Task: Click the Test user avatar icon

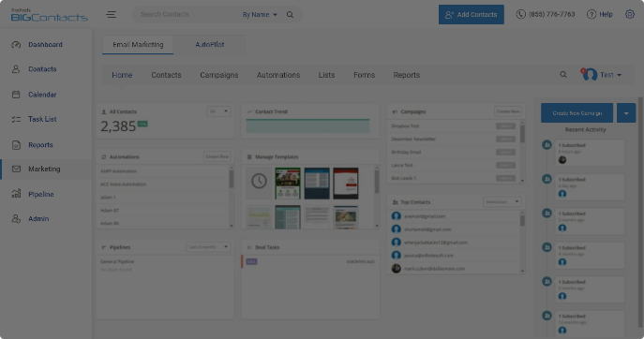Action: pyautogui.click(x=590, y=75)
